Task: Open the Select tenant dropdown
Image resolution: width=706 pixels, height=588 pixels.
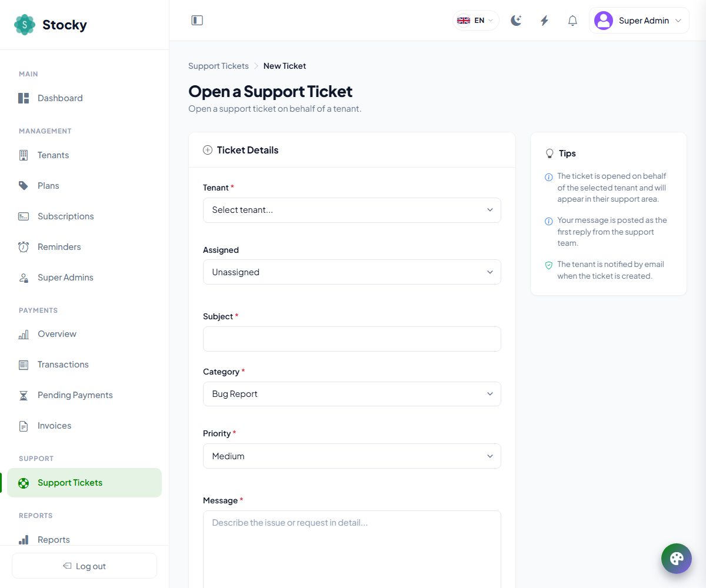Action: pyautogui.click(x=352, y=210)
